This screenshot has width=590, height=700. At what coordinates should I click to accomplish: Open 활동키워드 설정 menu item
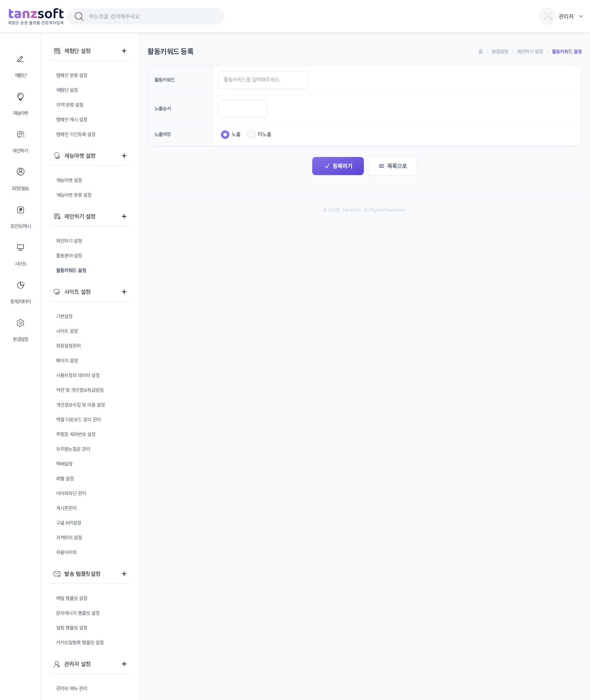71,270
